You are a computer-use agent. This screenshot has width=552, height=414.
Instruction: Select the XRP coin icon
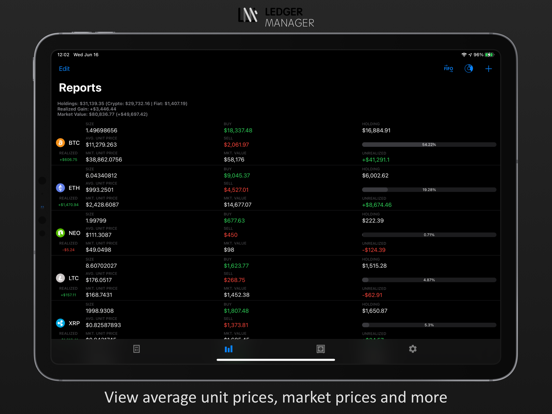tap(61, 323)
